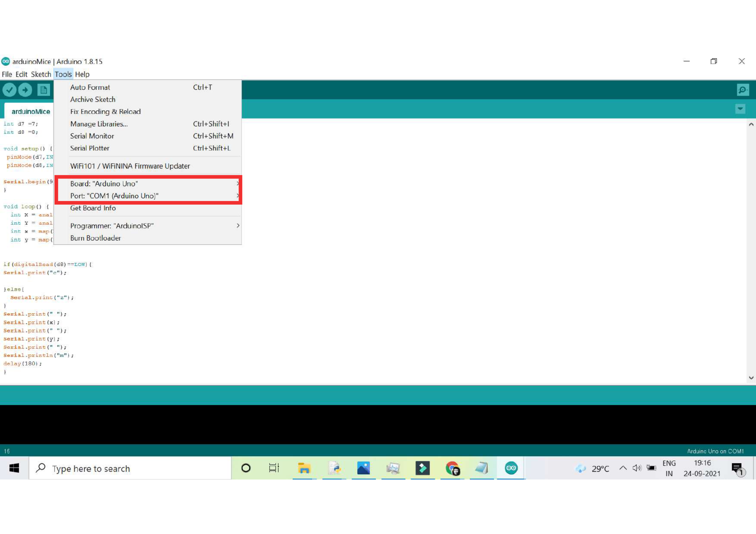Click Windows Start button

click(14, 468)
